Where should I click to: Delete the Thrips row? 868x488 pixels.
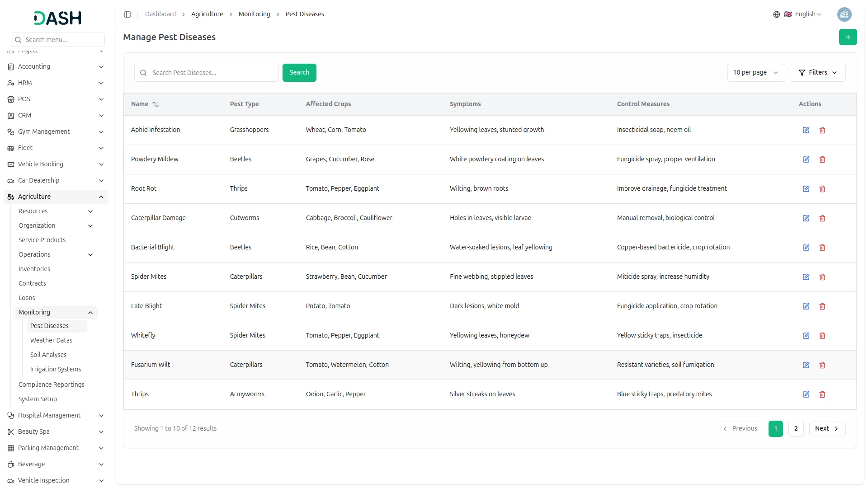pos(822,394)
